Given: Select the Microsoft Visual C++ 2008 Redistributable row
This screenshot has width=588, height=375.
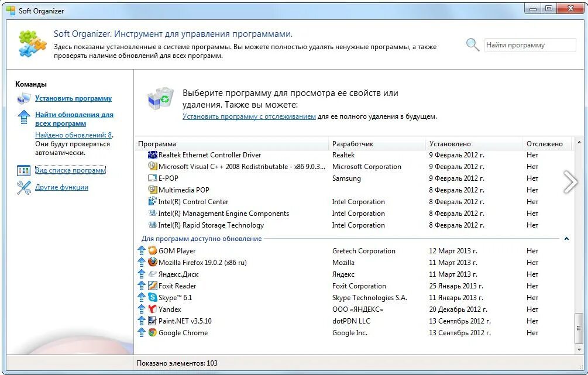Looking at the screenshot, I should (354, 167).
